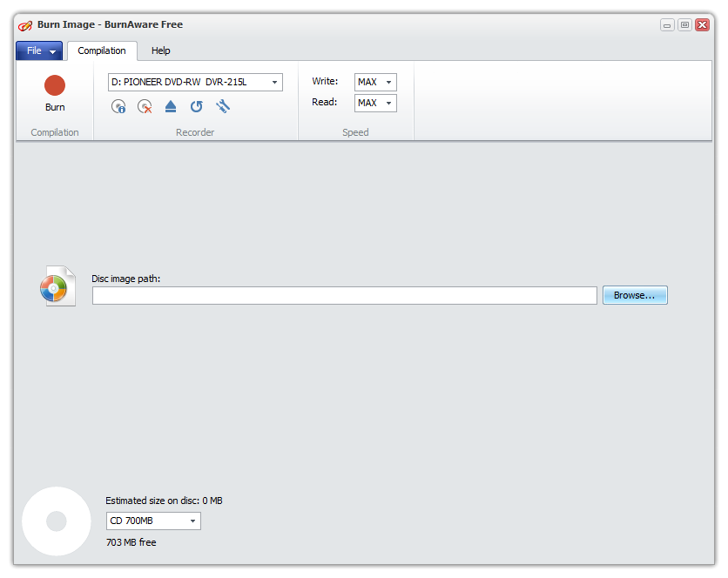This screenshot has width=728, height=578.
Task: Open the Help tab
Action: pyautogui.click(x=160, y=50)
